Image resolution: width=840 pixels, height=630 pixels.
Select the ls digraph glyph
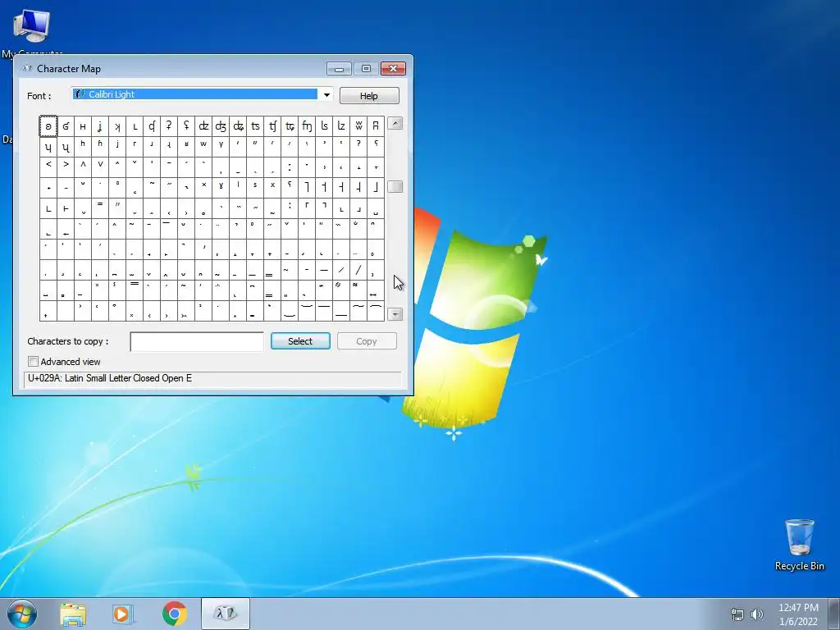point(323,126)
